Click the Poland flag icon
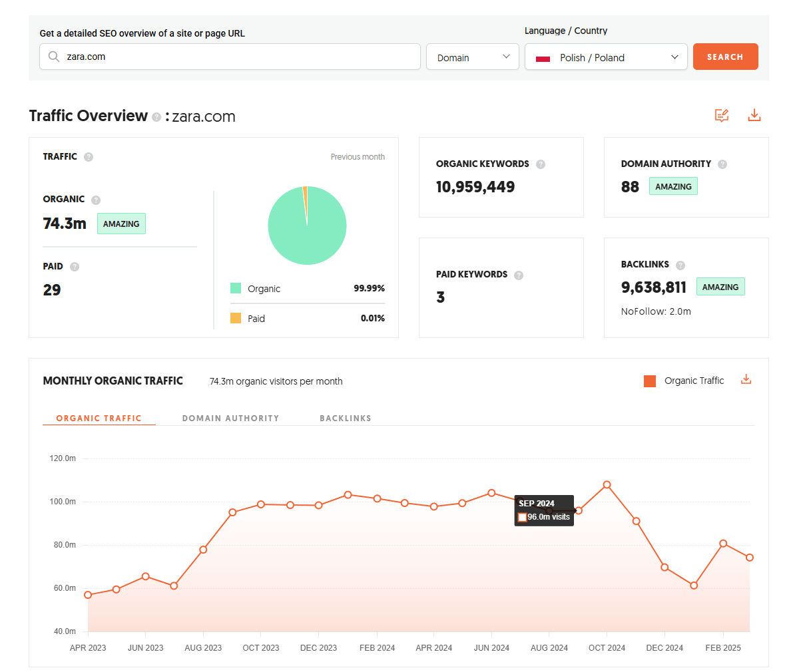799x672 pixels. point(543,58)
